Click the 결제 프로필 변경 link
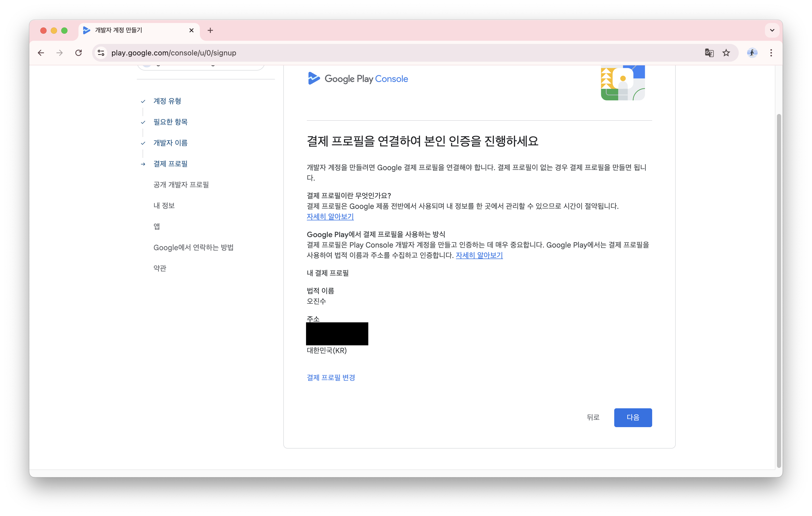This screenshot has width=812, height=516. click(331, 377)
